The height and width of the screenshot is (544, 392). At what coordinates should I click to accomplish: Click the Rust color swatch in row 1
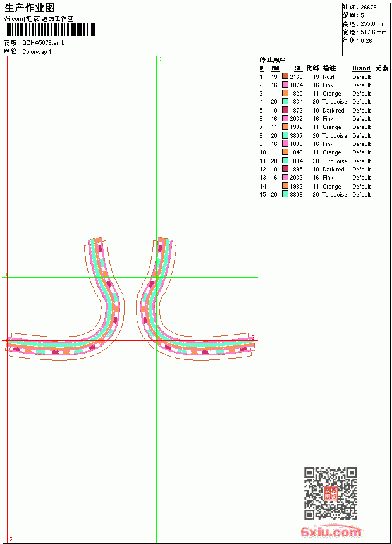point(285,77)
